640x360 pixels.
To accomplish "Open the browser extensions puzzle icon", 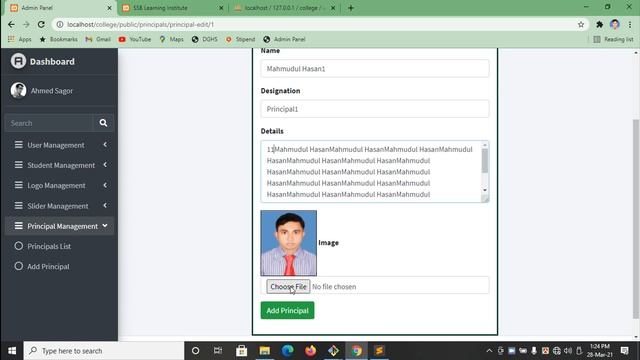I will point(599,24).
